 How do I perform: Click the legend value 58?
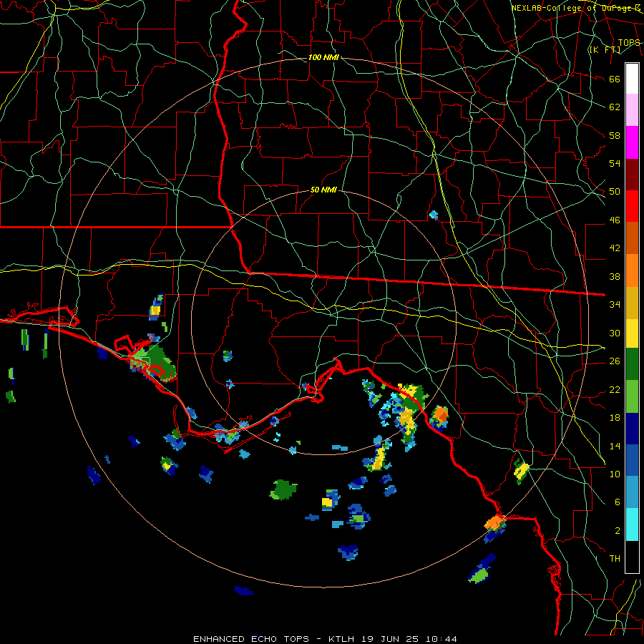[615, 135]
